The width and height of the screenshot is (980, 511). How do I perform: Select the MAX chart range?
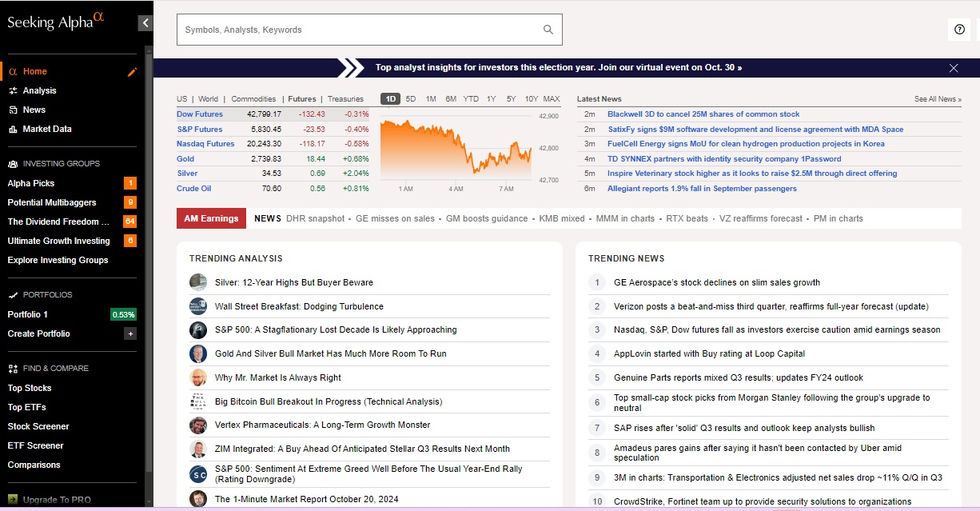[552, 99]
